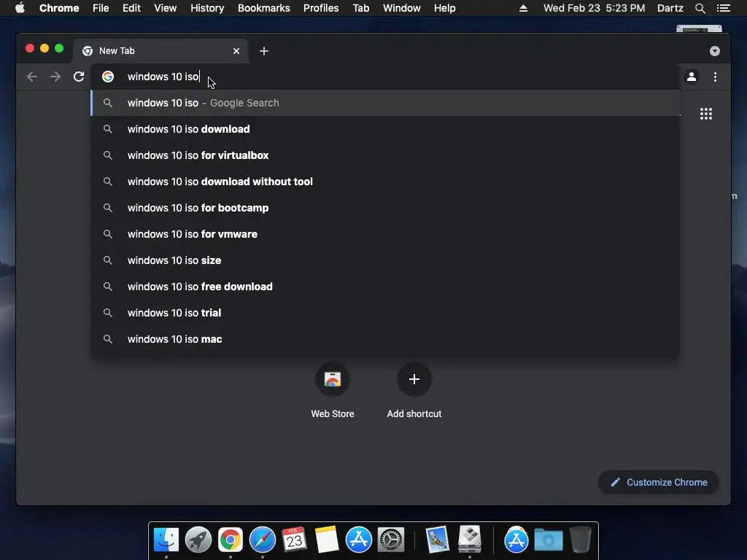Select 'windows 10 iso - Google Search' suggestion
The width and height of the screenshot is (747, 560).
385,103
